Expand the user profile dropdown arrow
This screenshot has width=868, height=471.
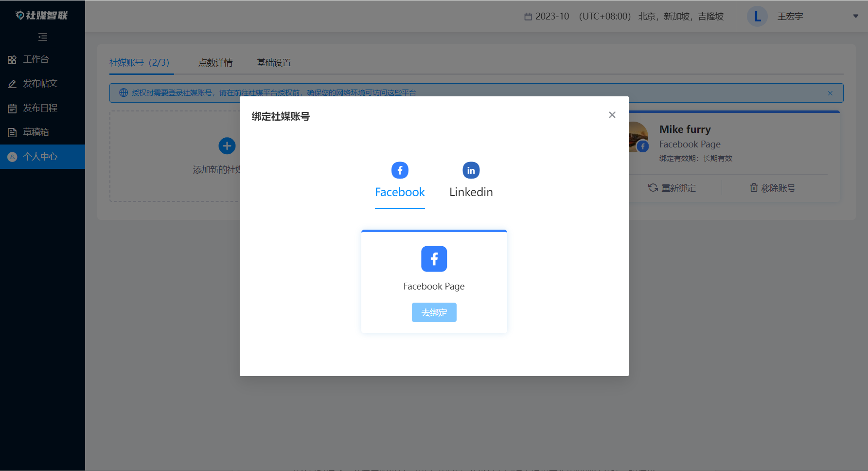[855, 16]
